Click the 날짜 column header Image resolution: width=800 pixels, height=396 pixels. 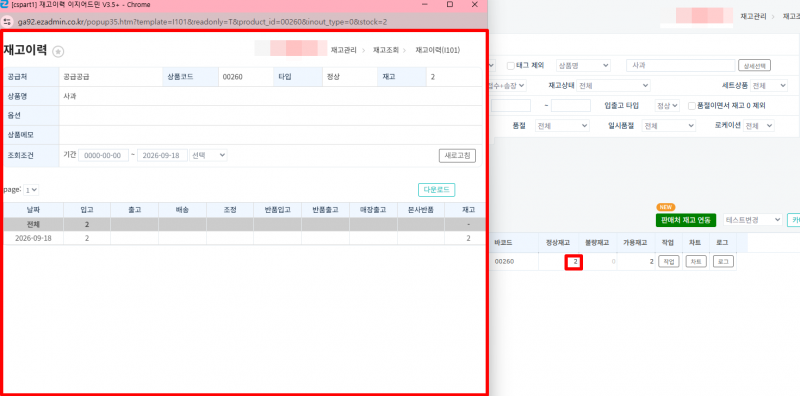point(33,210)
